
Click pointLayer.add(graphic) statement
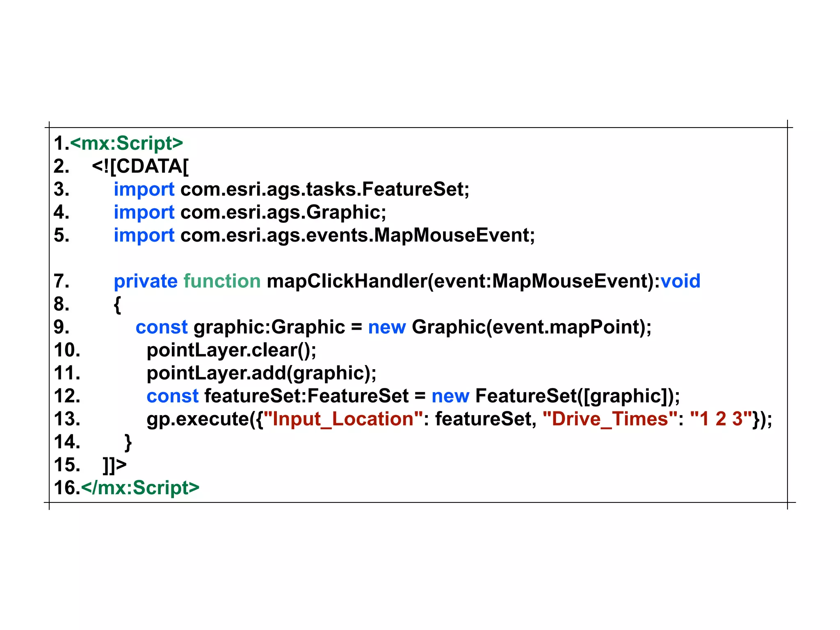(261, 373)
